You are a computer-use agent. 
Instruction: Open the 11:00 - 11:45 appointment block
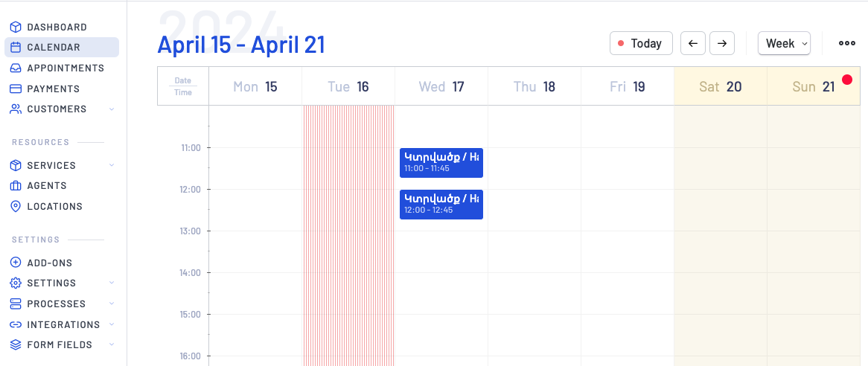point(441,163)
